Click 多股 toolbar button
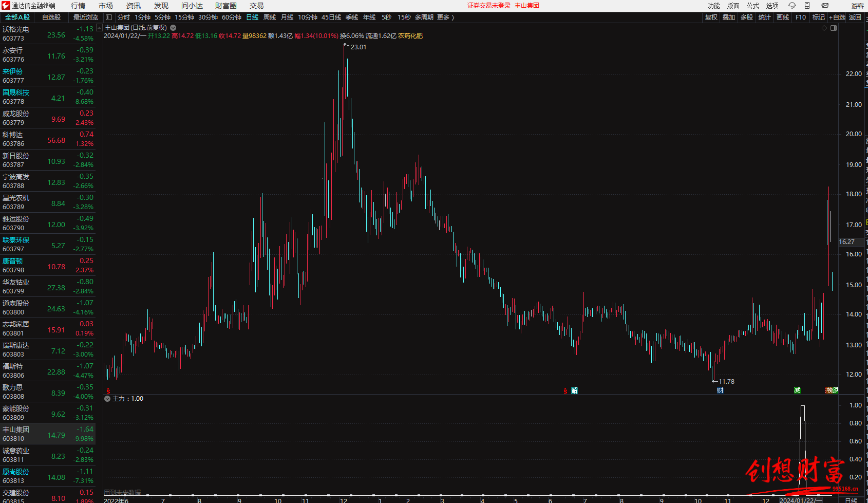868x503 pixels. (x=747, y=17)
